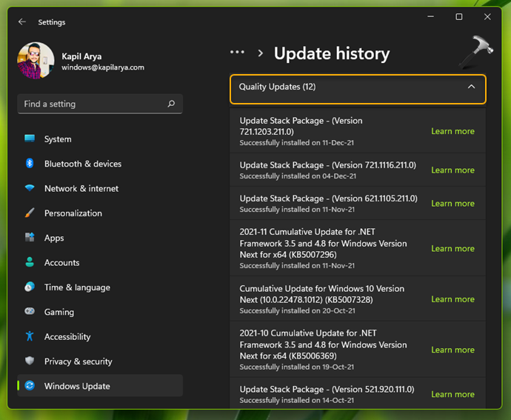Screen dimensions: 511x420
Task: Click the Accessibility figure icon
Action: pos(30,336)
